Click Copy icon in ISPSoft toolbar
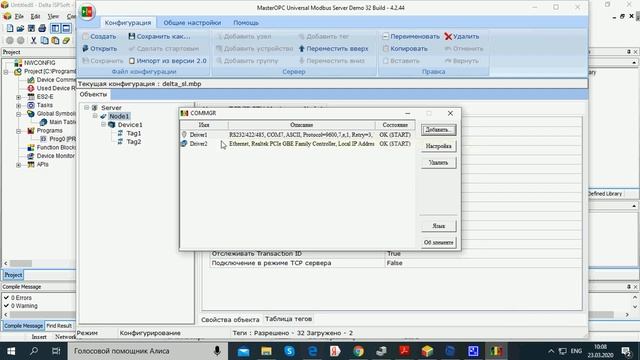 (x=44, y=40)
